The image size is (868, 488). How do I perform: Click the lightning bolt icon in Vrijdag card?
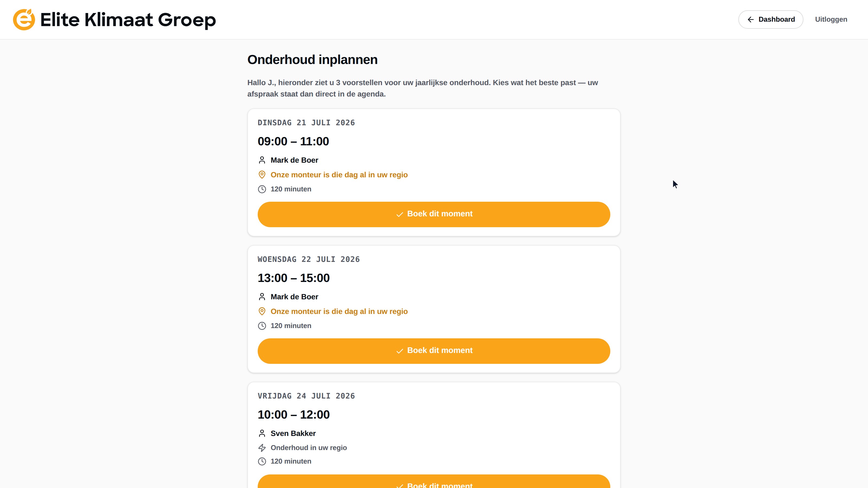coord(262,448)
